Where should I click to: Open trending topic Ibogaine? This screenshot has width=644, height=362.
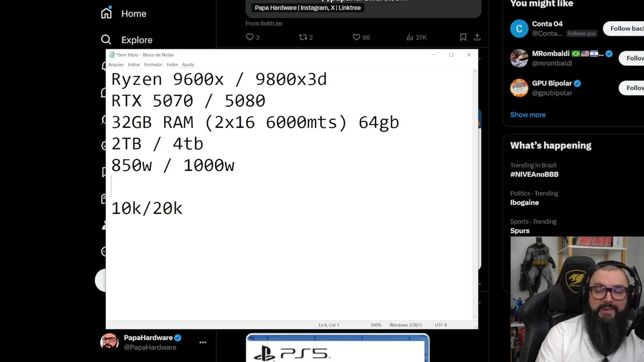point(524,203)
